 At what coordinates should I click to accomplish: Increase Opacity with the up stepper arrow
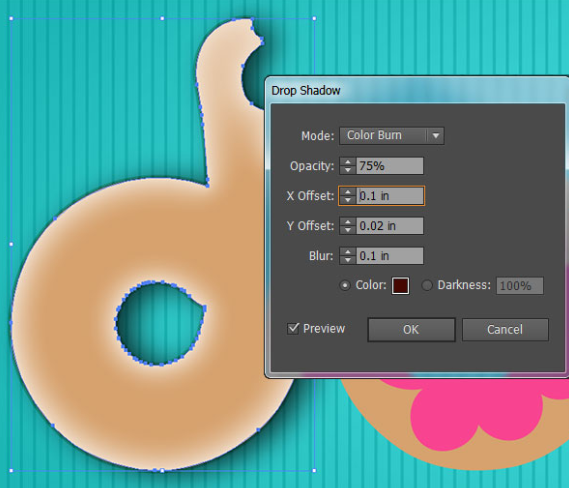click(348, 162)
